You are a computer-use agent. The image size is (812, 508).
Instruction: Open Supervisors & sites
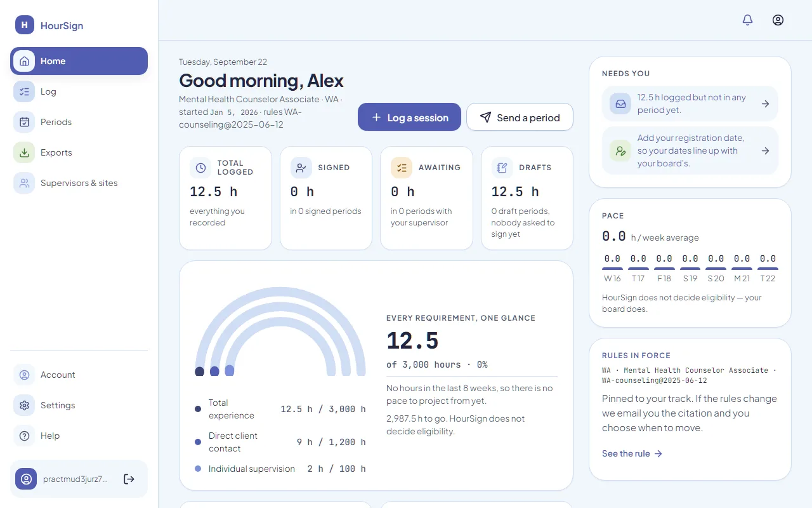[79, 183]
